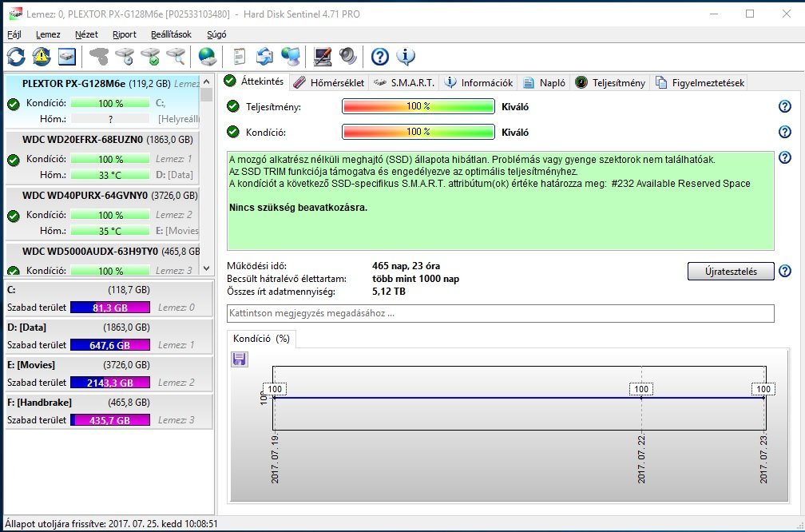Select the Áttekintés tab
805x532 pixels.
(x=256, y=81)
